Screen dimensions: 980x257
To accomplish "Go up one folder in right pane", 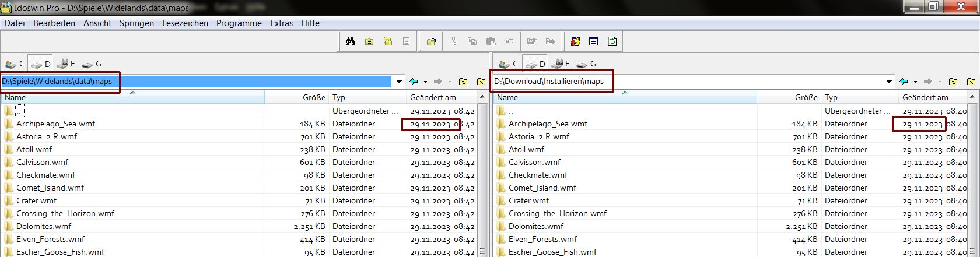I will (x=953, y=82).
